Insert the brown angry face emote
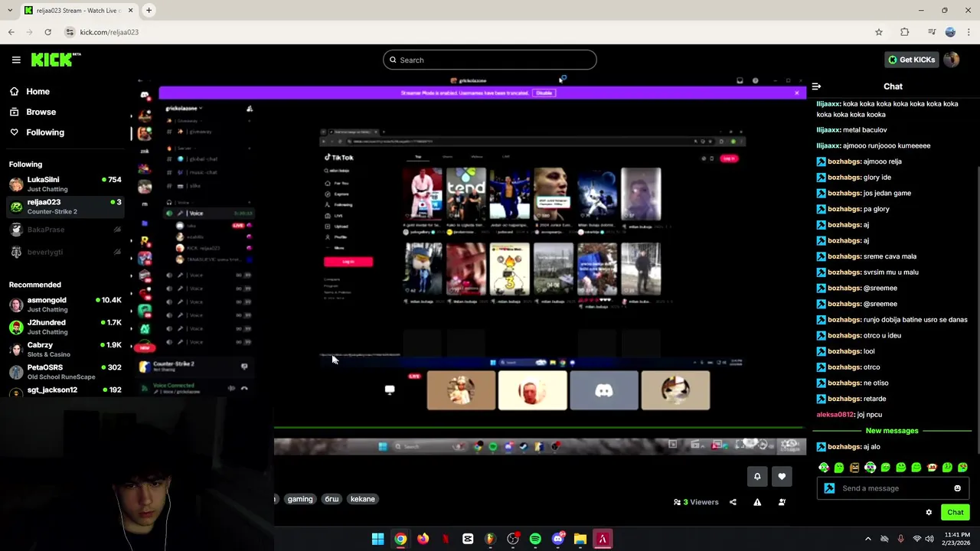The image size is (980, 551). [854, 467]
